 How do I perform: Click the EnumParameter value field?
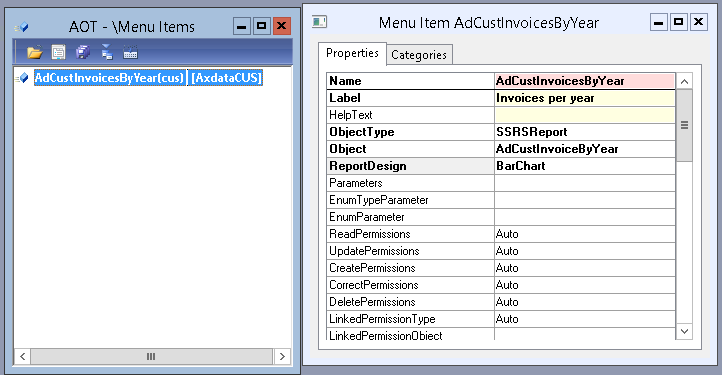[x=585, y=217]
